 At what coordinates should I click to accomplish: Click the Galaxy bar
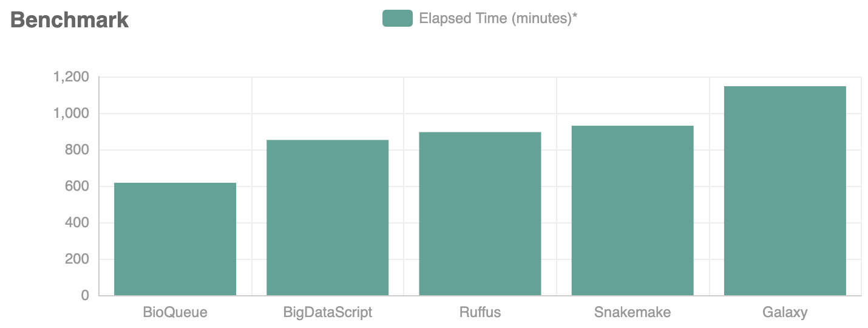pyautogui.click(x=785, y=191)
